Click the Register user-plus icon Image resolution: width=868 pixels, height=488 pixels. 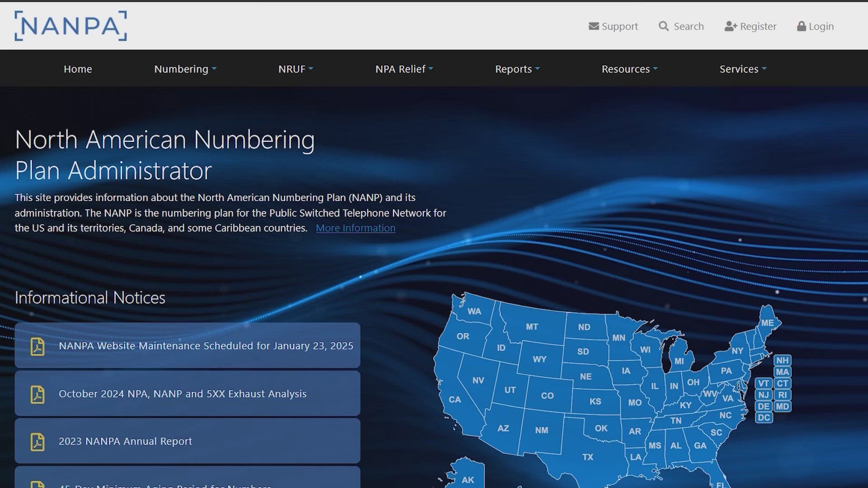[730, 26]
